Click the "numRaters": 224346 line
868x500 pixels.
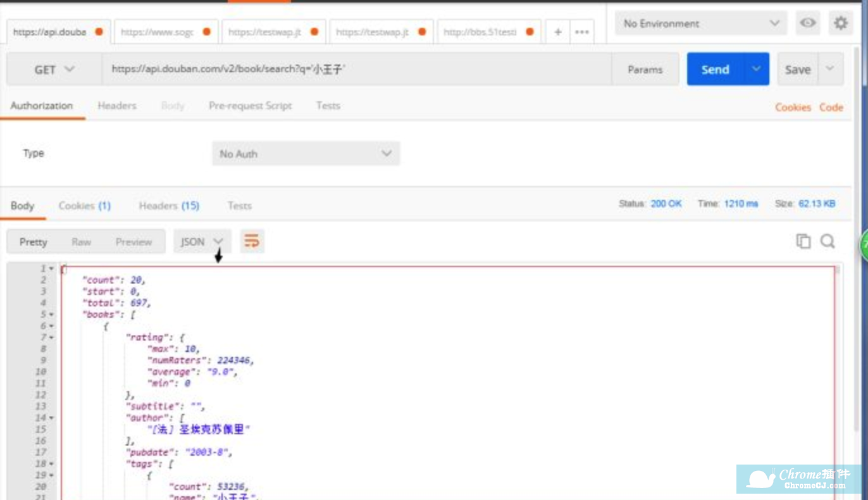tap(201, 360)
